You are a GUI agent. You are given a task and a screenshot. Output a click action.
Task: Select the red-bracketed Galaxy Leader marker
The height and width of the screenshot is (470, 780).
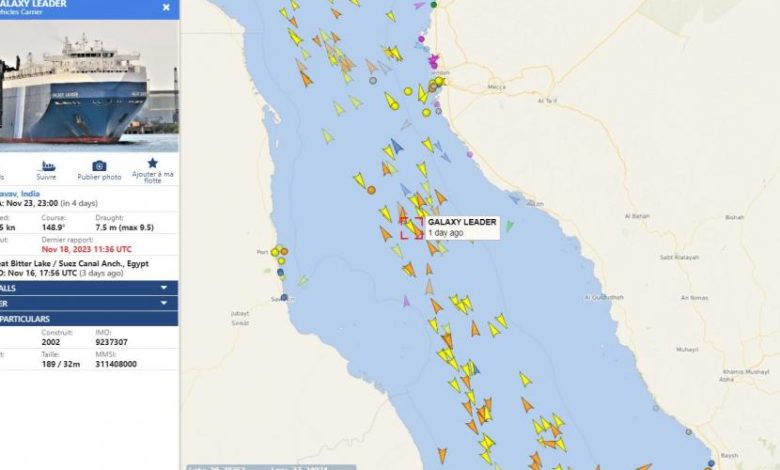click(x=412, y=228)
